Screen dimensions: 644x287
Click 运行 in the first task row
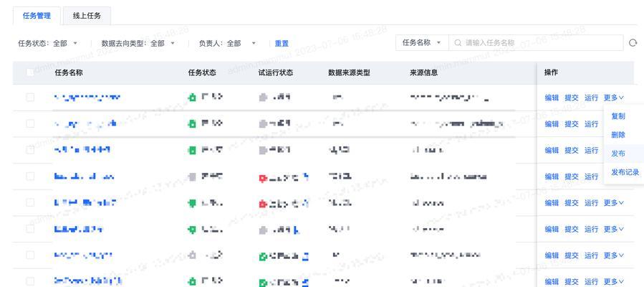coord(591,98)
